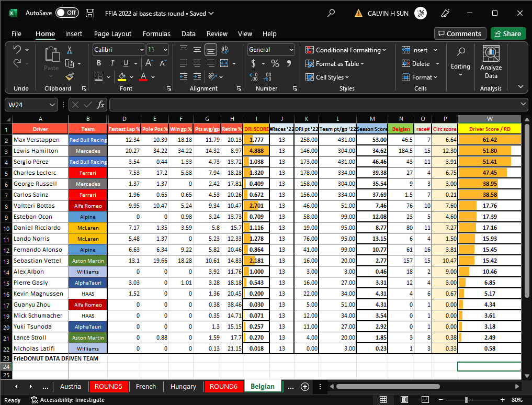Open Font Color dropdown arrow
532x405 pixels.
(x=153, y=77)
